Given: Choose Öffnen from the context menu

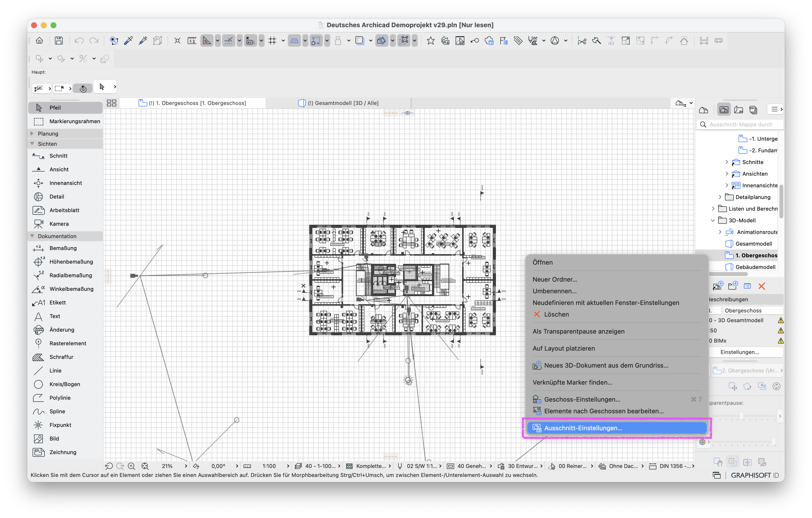Looking at the screenshot, I should (617, 262).
